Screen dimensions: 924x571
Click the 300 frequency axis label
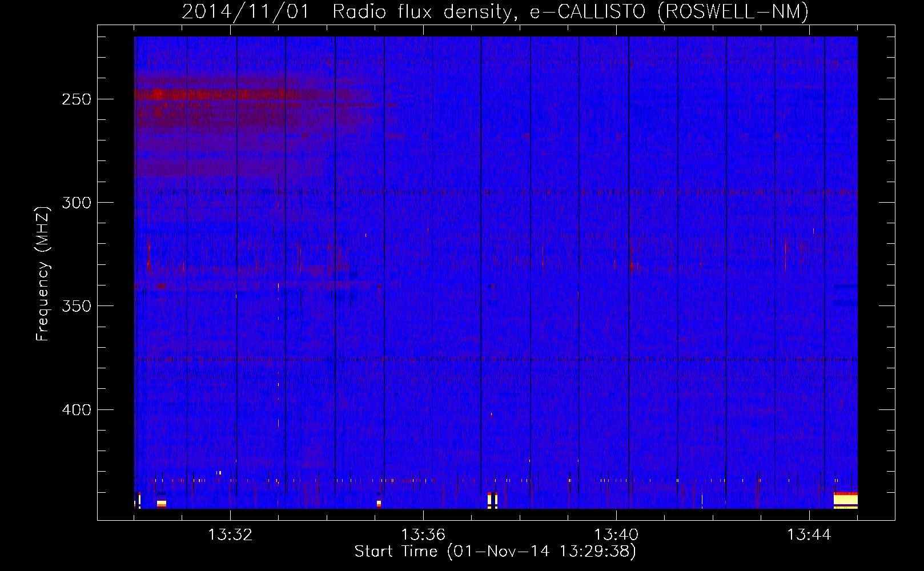click(77, 203)
